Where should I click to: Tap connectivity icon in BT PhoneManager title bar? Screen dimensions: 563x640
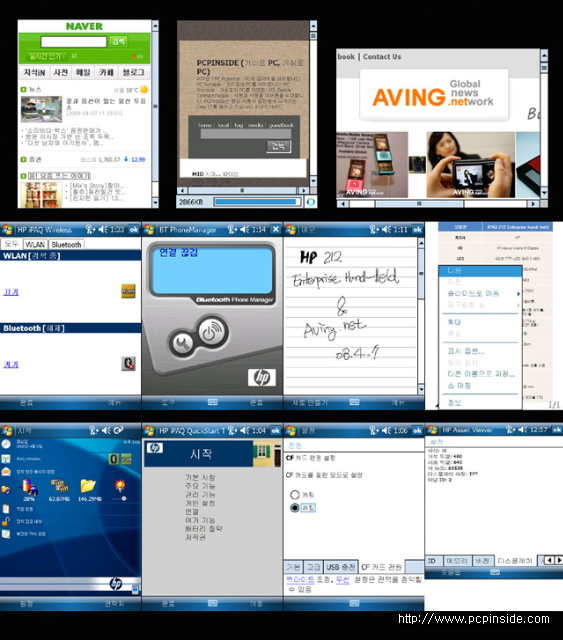coord(232,230)
